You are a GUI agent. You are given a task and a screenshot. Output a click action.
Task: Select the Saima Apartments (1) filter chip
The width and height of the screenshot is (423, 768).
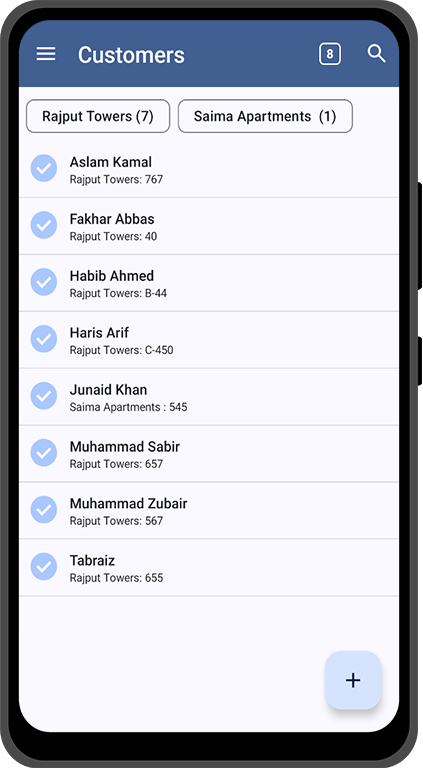(x=265, y=116)
